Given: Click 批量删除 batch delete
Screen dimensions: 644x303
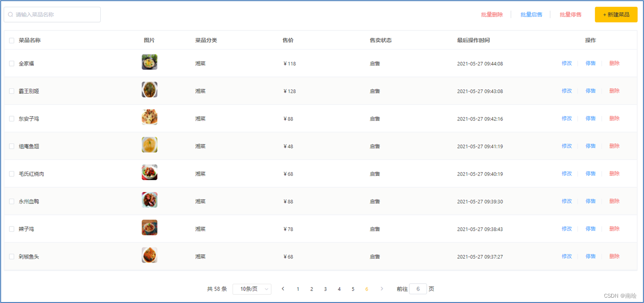Looking at the screenshot, I should (492, 15).
